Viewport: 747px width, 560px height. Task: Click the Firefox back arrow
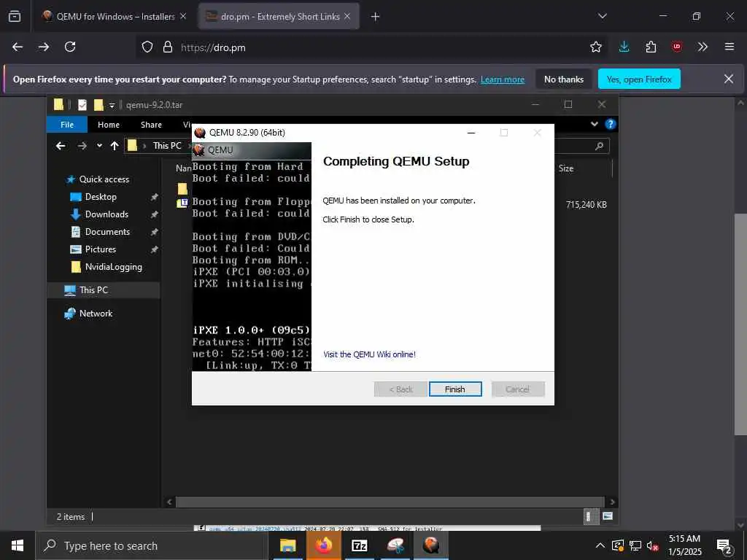point(18,47)
